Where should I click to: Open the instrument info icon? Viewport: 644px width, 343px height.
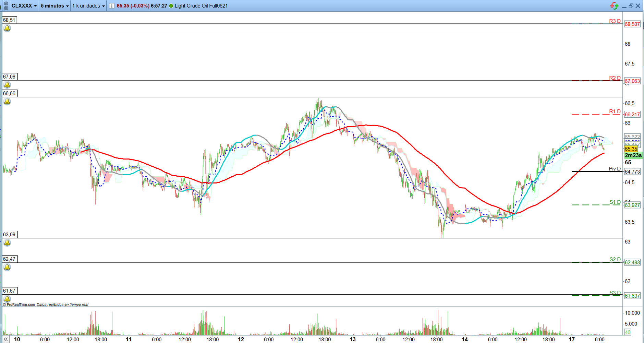point(112,6)
